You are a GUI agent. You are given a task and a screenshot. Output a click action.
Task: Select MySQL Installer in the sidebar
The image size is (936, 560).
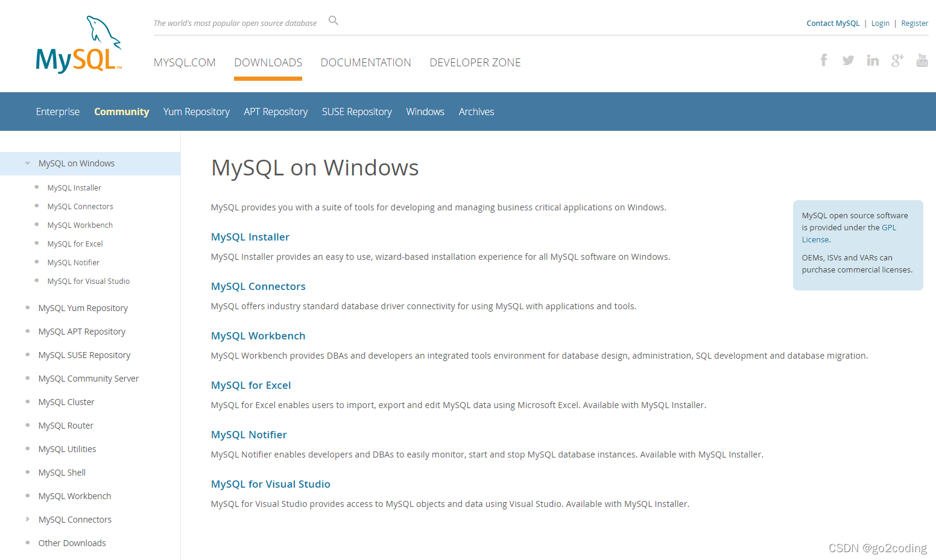click(74, 188)
